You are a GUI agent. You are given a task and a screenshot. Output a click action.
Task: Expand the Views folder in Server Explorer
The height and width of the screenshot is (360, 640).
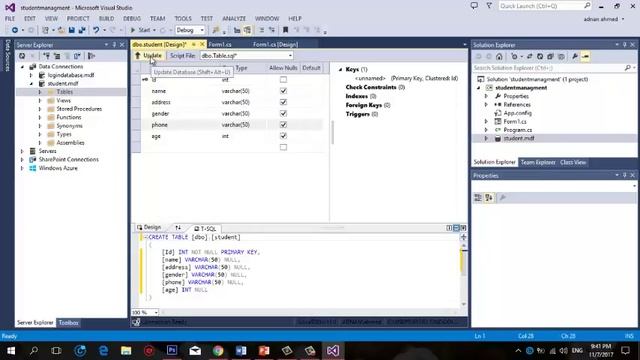coord(40,100)
